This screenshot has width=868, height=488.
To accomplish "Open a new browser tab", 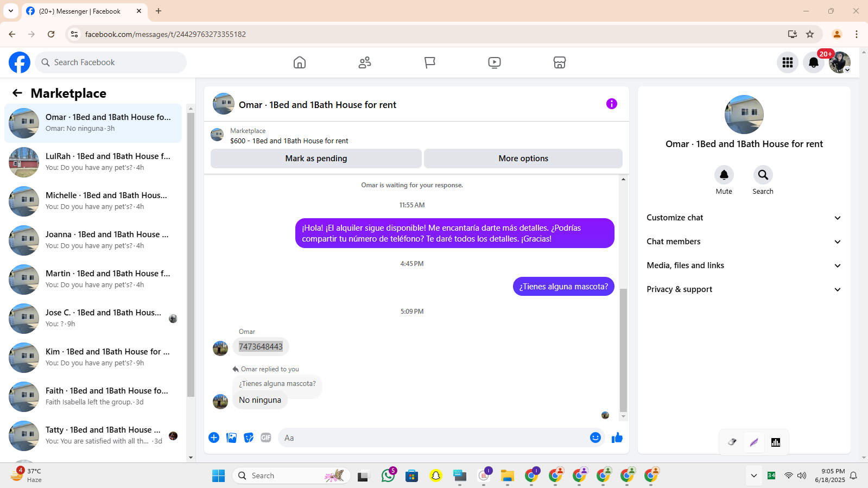I will tap(159, 11).
